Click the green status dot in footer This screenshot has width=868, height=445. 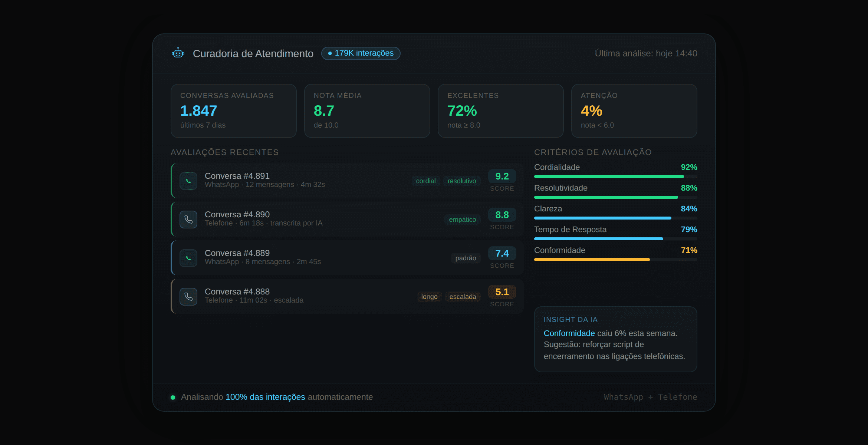[x=173, y=398]
